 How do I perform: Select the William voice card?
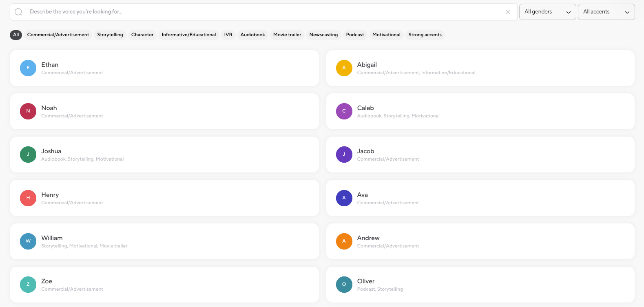pyautogui.click(x=164, y=241)
